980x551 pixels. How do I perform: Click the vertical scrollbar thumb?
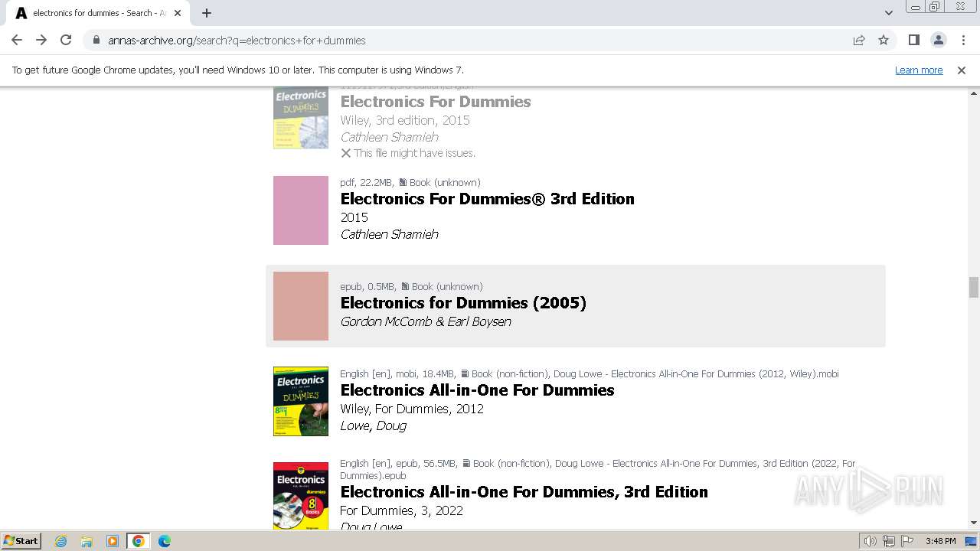tap(973, 287)
